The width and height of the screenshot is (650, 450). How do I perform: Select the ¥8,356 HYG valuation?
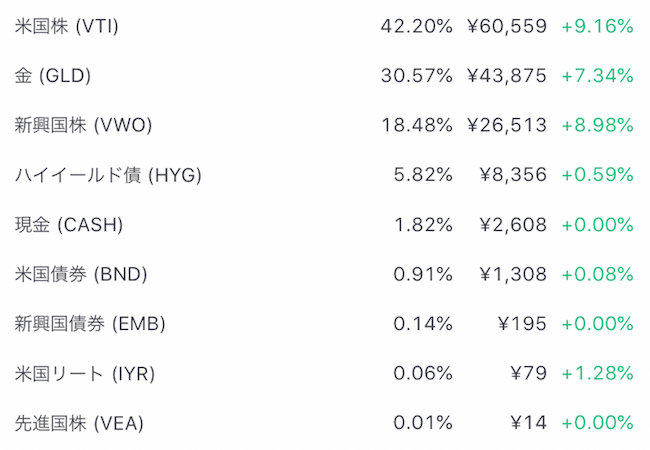pos(513,175)
